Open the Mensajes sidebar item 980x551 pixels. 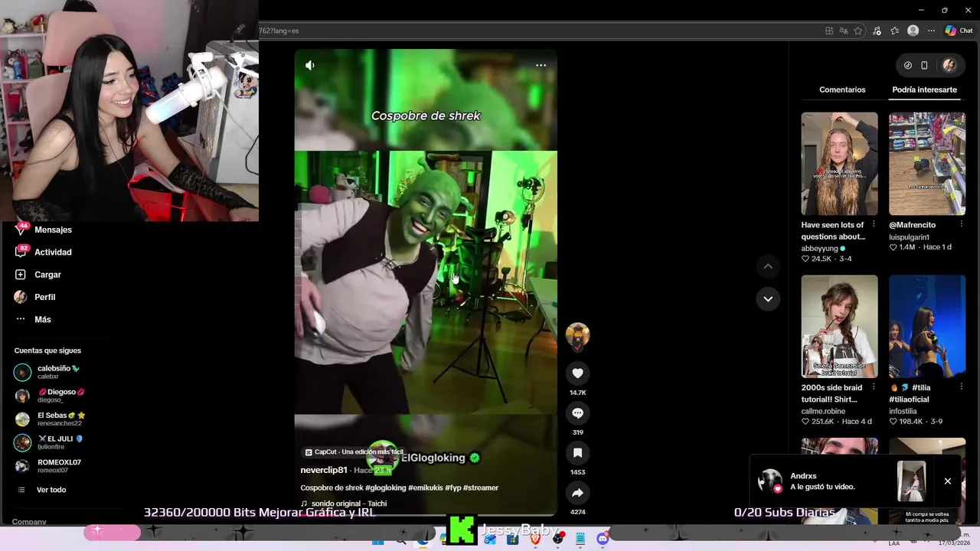(x=44, y=230)
